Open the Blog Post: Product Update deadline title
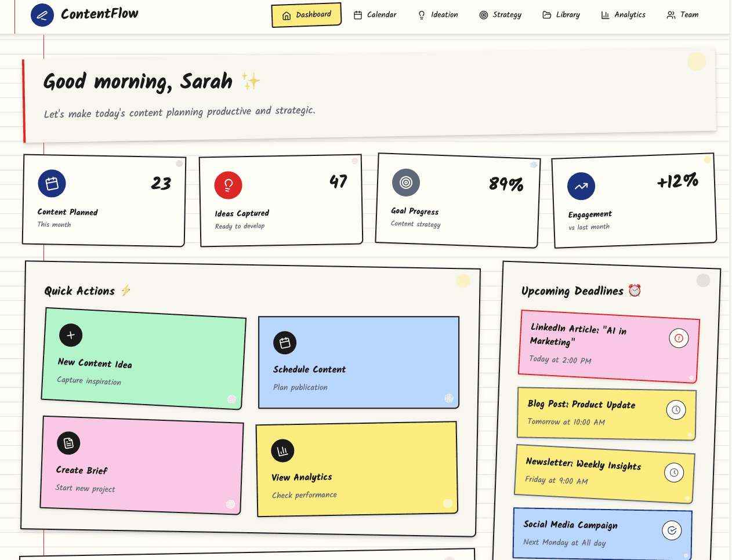The image size is (732, 560). pyautogui.click(x=582, y=404)
